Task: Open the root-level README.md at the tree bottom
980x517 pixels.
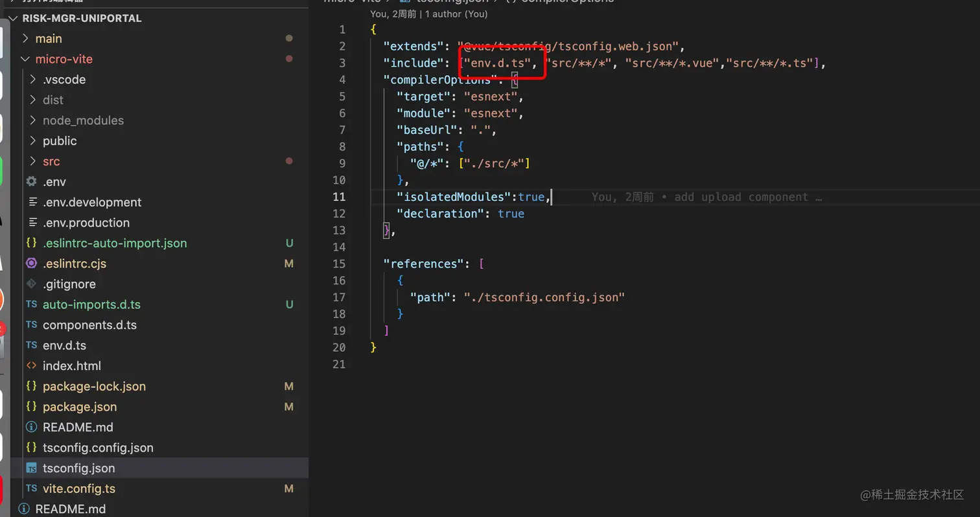Action: (x=70, y=509)
